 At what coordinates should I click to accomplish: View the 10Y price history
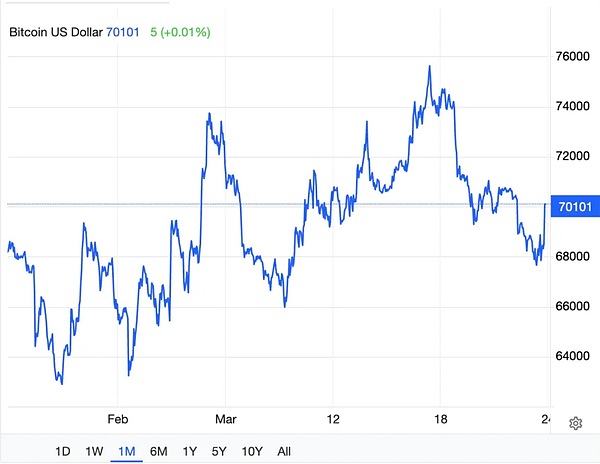tap(254, 451)
